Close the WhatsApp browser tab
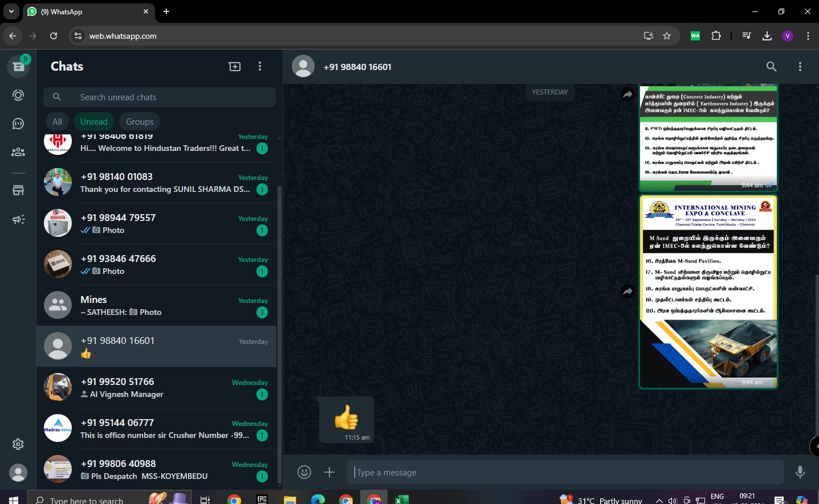This screenshot has width=819, height=504. click(x=146, y=11)
